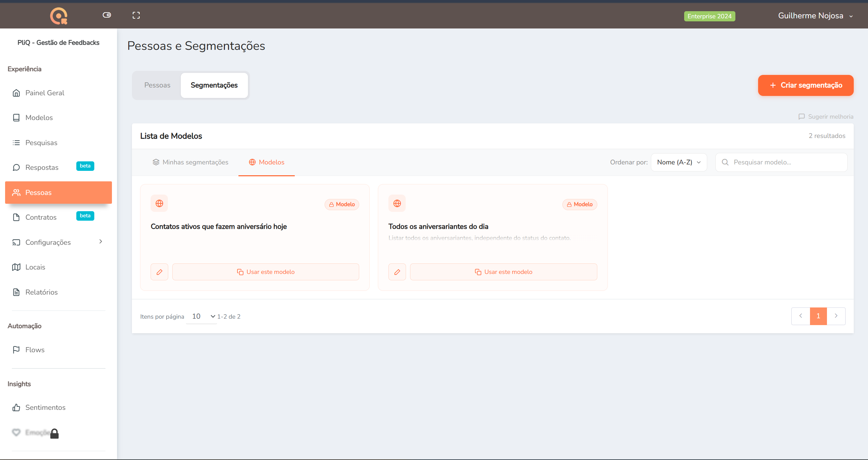The image size is (868, 460).
Task: Click 'Usar este modelo' on second card
Action: pyautogui.click(x=504, y=272)
